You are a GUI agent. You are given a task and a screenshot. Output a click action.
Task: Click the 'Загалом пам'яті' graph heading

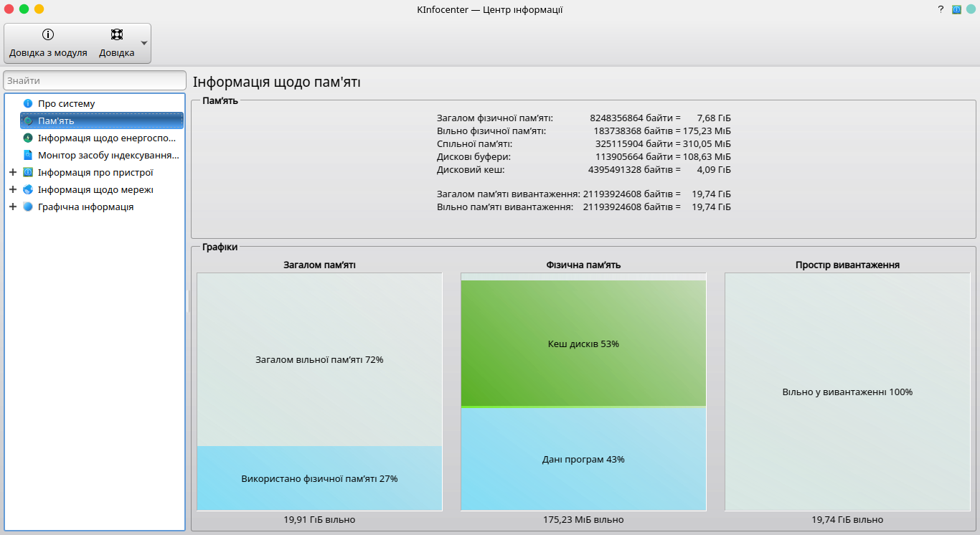click(x=319, y=265)
